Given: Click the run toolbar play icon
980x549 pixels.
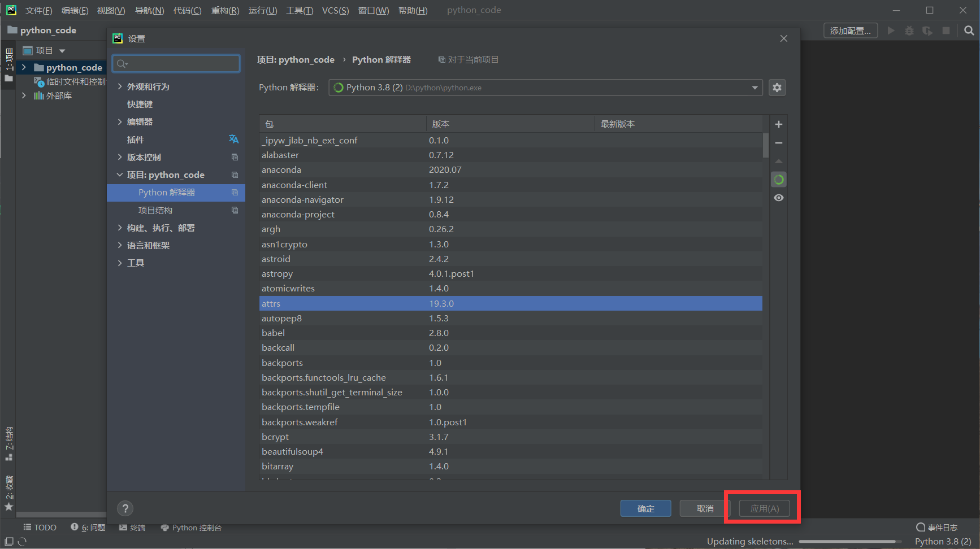Looking at the screenshot, I should [891, 30].
